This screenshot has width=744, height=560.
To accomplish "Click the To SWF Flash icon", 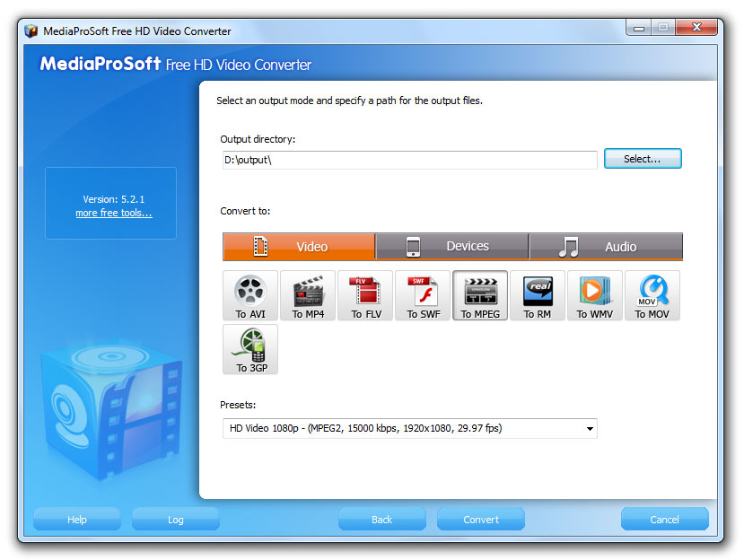I will point(423,295).
